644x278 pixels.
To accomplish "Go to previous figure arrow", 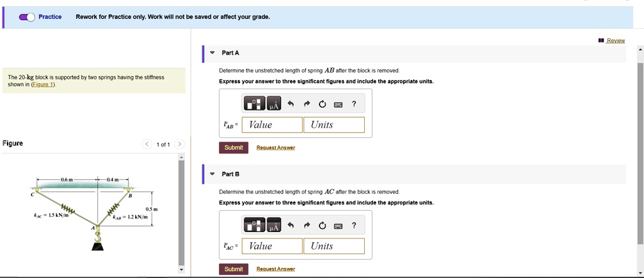I will (147, 144).
